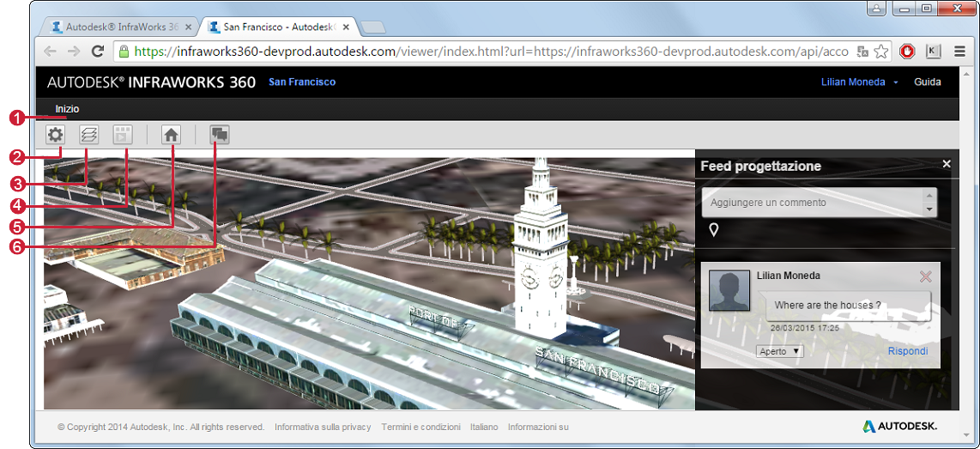Viewport: 980px width, 449px height.
Task: Click the green padlock security icon
Action: tap(124, 52)
